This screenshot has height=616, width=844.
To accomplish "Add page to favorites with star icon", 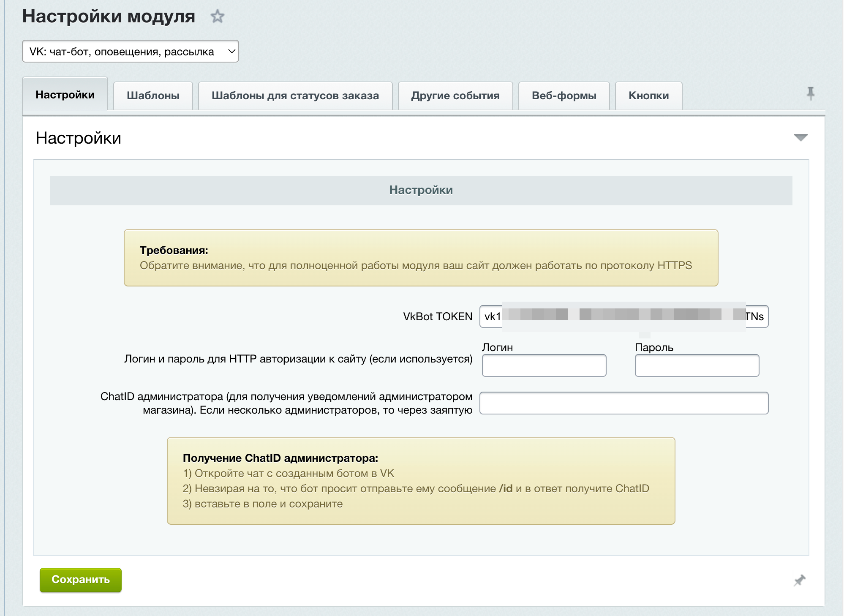I will [x=218, y=16].
